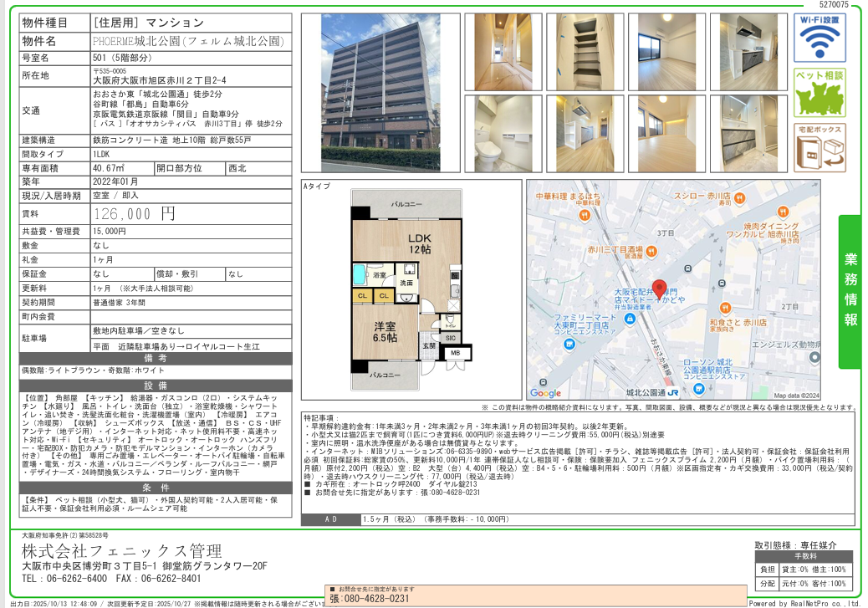The width and height of the screenshot is (868, 608).
Task: Click the JR 城北公園通 station icon
Action: coord(673,391)
